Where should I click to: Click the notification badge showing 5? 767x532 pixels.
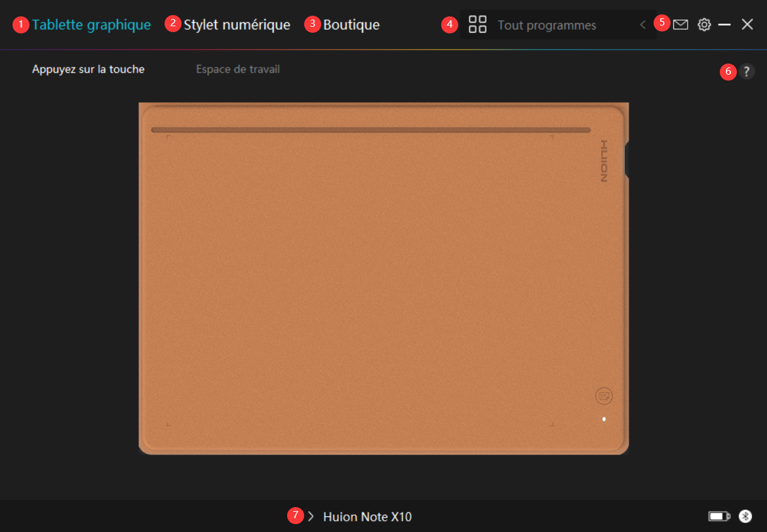[x=663, y=22]
